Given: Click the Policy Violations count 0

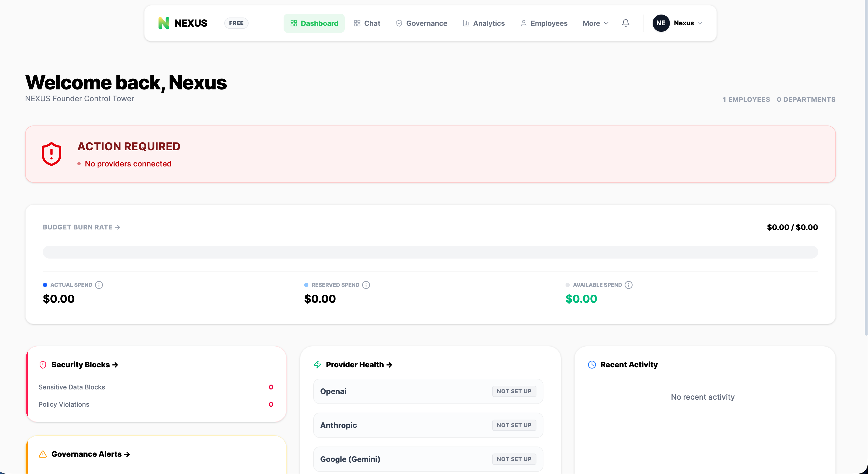Looking at the screenshot, I should pyautogui.click(x=271, y=404).
